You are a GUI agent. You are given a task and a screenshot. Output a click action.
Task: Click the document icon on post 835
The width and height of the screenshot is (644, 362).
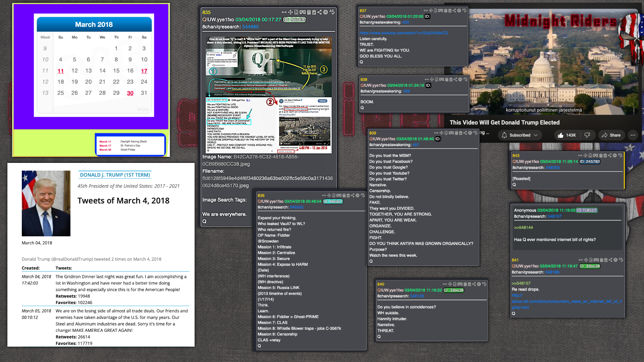coord(297,12)
